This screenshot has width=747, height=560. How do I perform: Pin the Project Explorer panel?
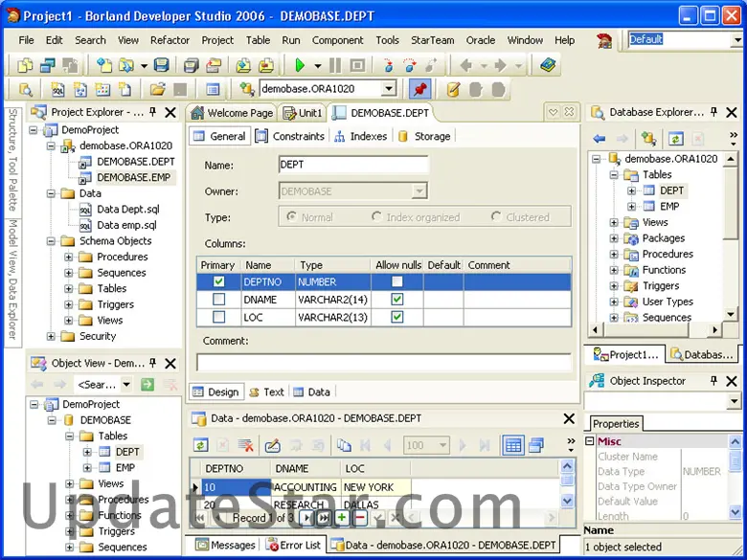tap(152, 112)
